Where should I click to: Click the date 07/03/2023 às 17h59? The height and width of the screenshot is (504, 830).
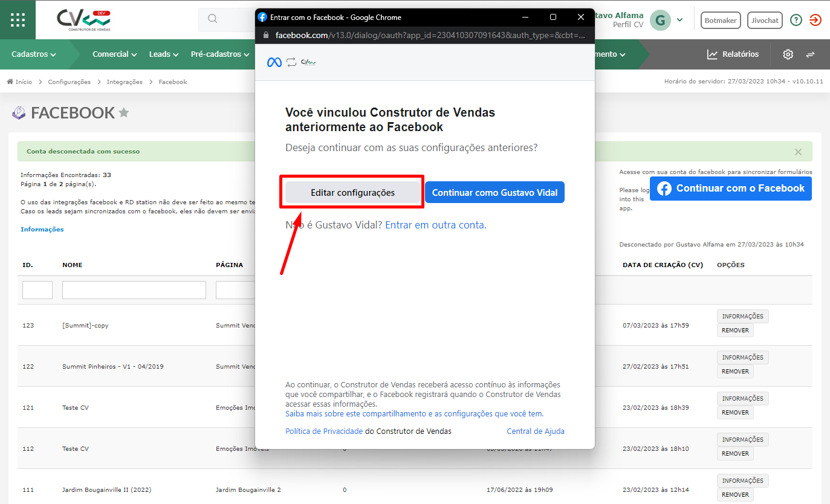pyautogui.click(x=656, y=325)
